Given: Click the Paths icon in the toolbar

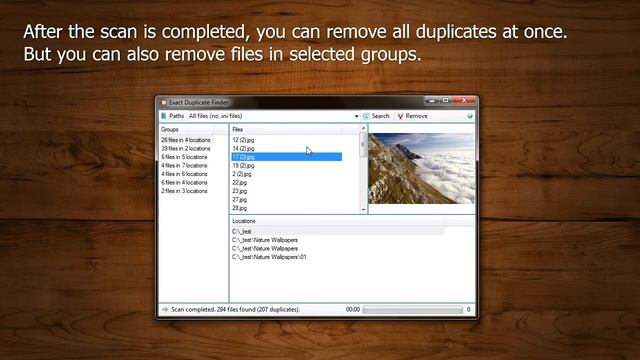Looking at the screenshot, I should coord(164,116).
